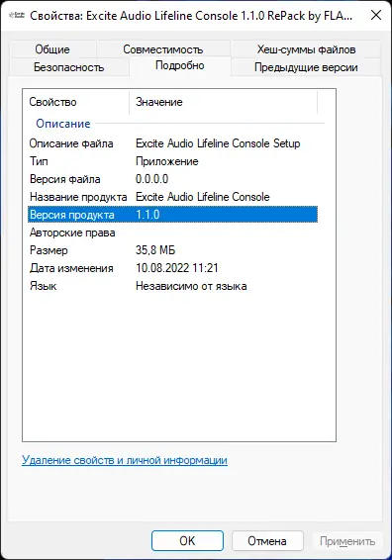Open the Хеш-суммы файлов tab
Screen dimensions: 392x560
click(x=306, y=49)
